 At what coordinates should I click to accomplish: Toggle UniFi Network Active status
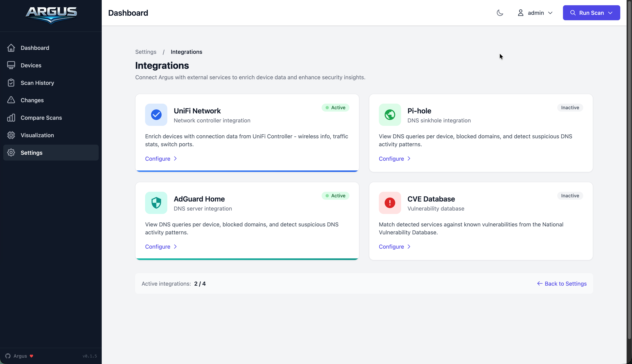point(335,107)
